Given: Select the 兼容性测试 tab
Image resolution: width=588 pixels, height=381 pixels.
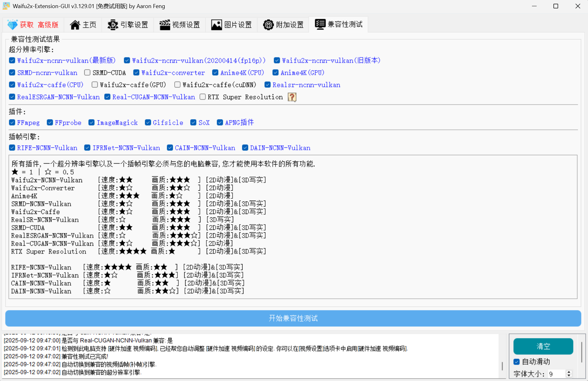Looking at the screenshot, I should (x=338, y=24).
